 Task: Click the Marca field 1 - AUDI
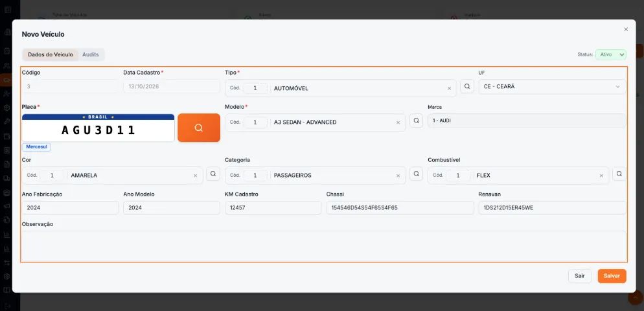click(x=527, y=121)
